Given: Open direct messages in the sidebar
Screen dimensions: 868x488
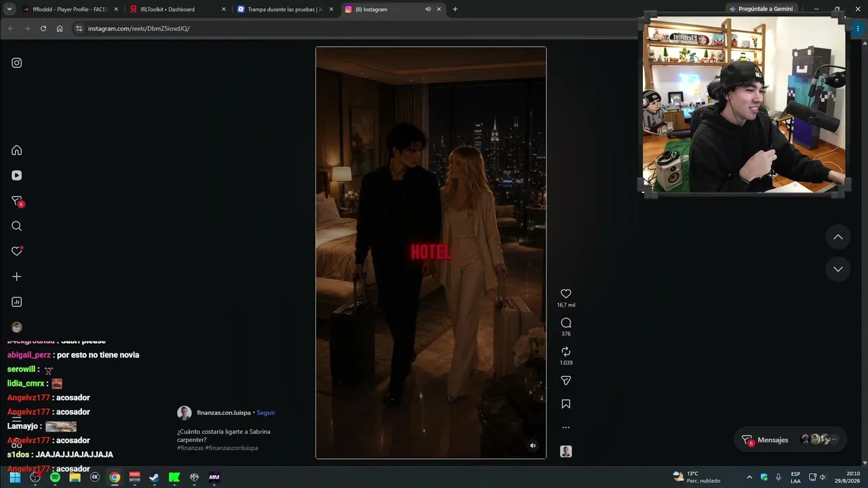Looking at the screenshot, I should click(x=17, y=201).
